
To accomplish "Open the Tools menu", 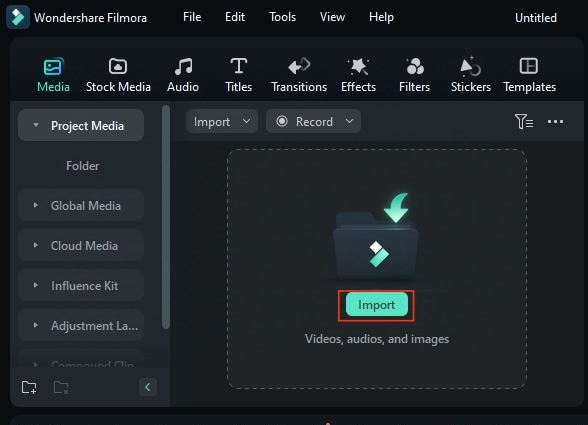I will (282, 17).
